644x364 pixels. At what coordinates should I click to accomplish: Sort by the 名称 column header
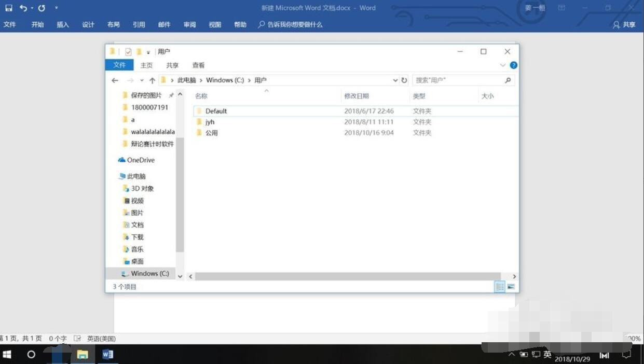pos(201,96)
